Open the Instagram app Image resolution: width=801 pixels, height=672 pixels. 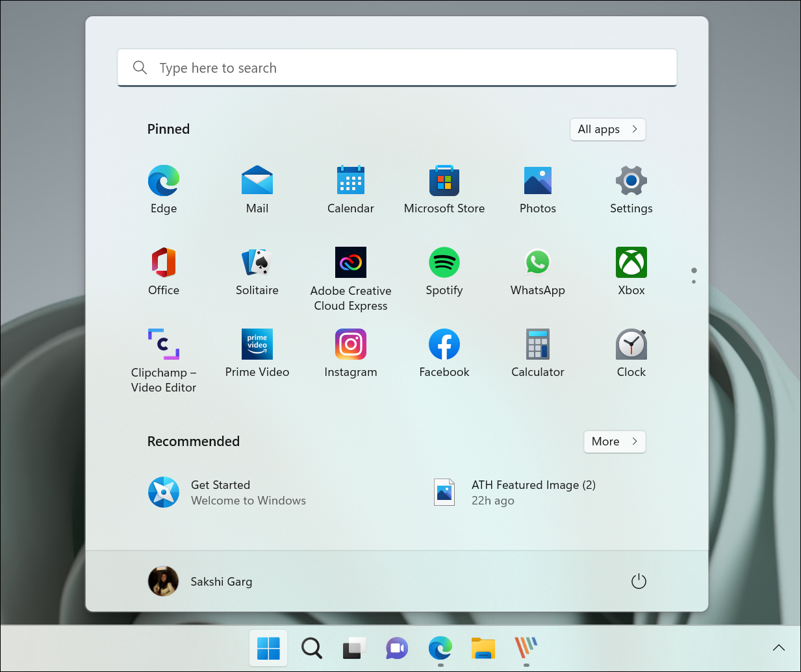351,353
